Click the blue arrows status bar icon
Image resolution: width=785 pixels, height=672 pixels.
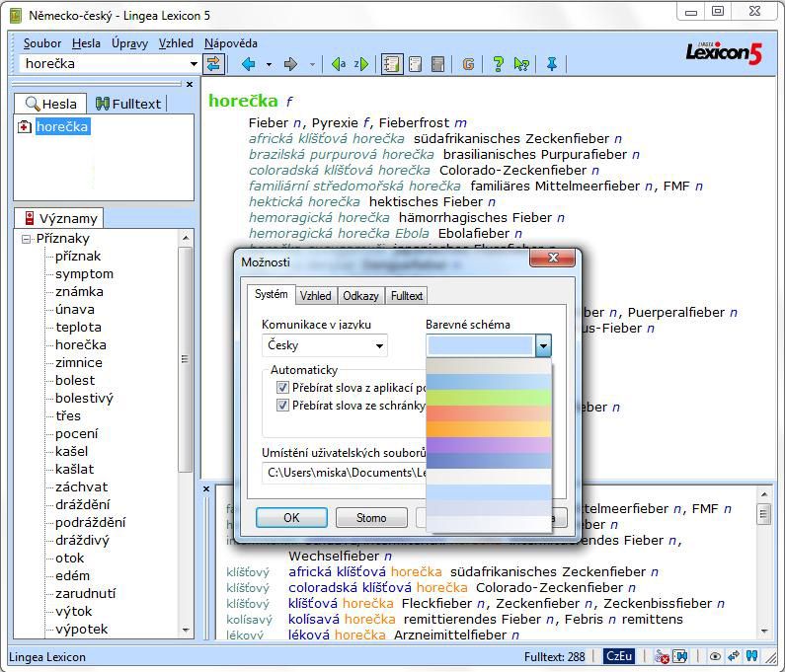click(734, 656)
